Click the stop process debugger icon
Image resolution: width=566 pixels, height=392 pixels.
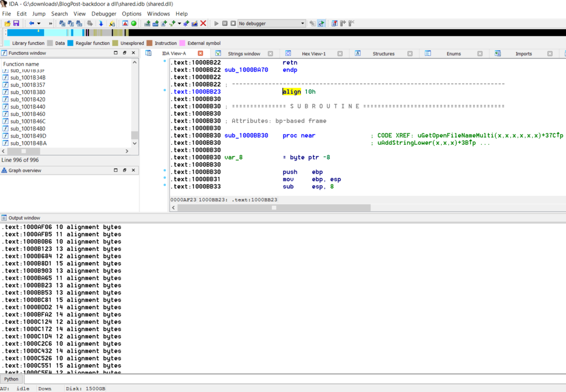pyautogui.click(x=232, y=23)
